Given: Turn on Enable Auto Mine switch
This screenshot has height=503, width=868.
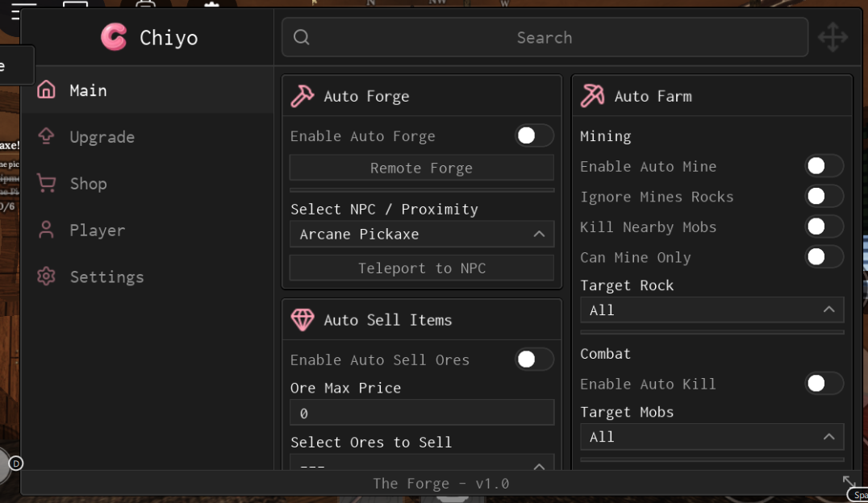Looking at the screenshot, I should [x=824, y=166].
